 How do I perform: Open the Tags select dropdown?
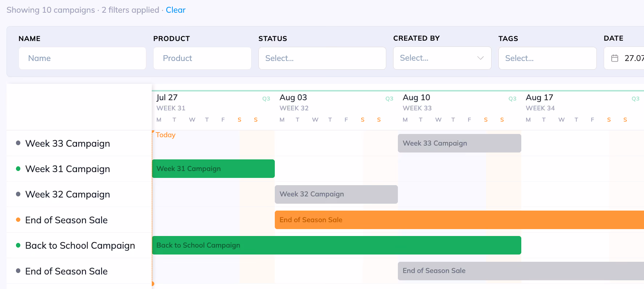click(547, 58)
